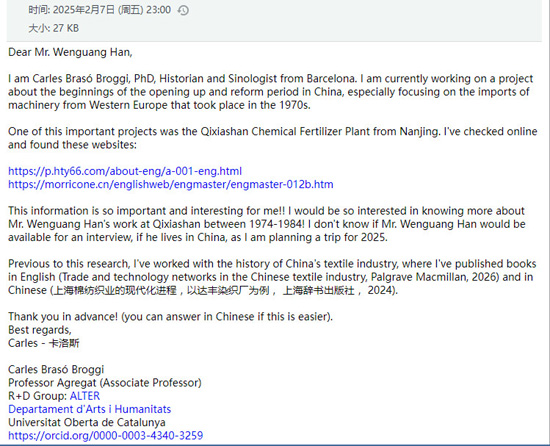
Task: Click the signature 'Carles - 卡洛斯'
Action: 44,343
